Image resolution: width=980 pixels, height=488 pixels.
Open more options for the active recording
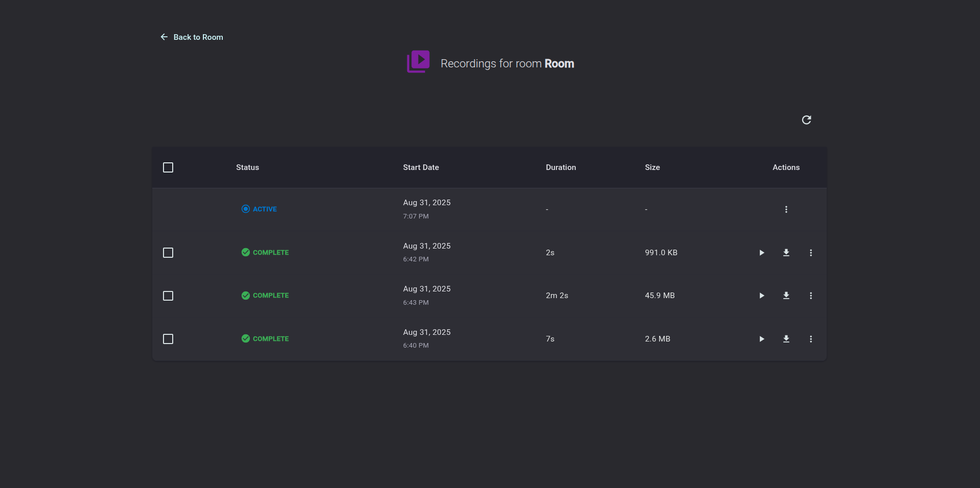pyautogui.click(x=786, y=209)
